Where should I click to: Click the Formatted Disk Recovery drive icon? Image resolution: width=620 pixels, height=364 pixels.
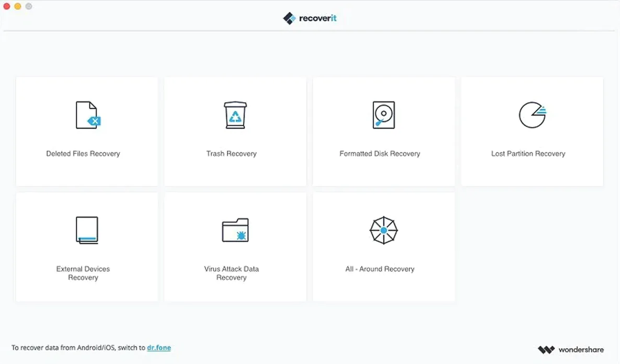[384, 115]
